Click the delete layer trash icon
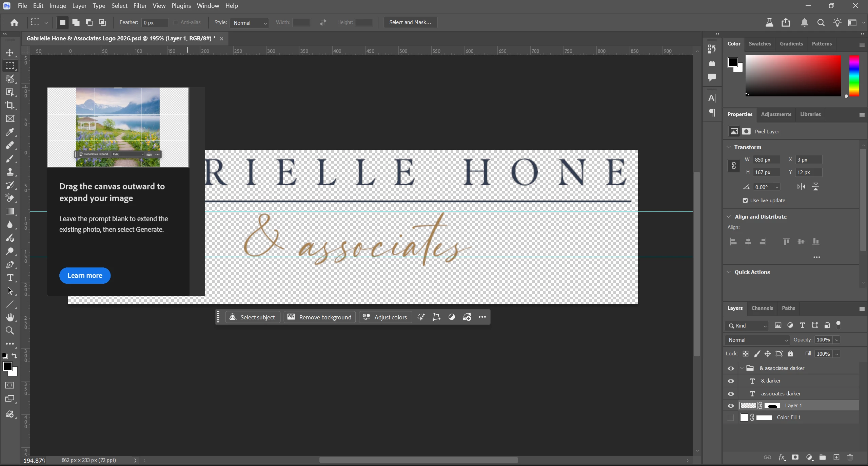868x466 pixels. click(x=850, y=457)
